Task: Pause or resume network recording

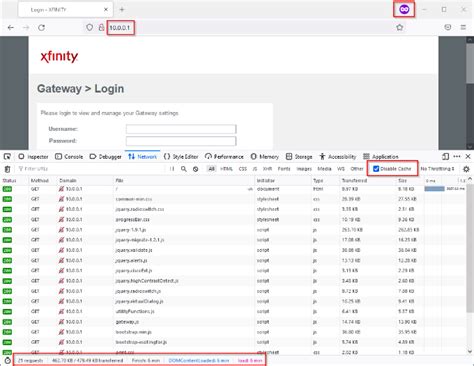Action: tap(172, 169)
